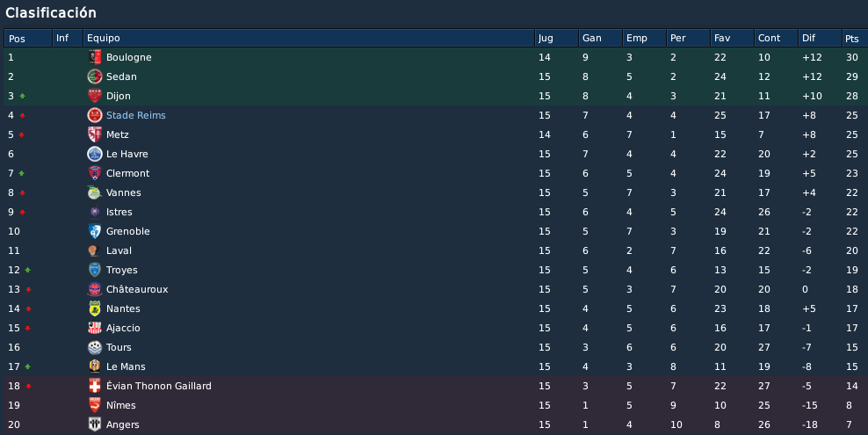Click the Évian Thonon Gaillard cross badge
This screenshot has height=435, width=868.
tap(95, 386)
